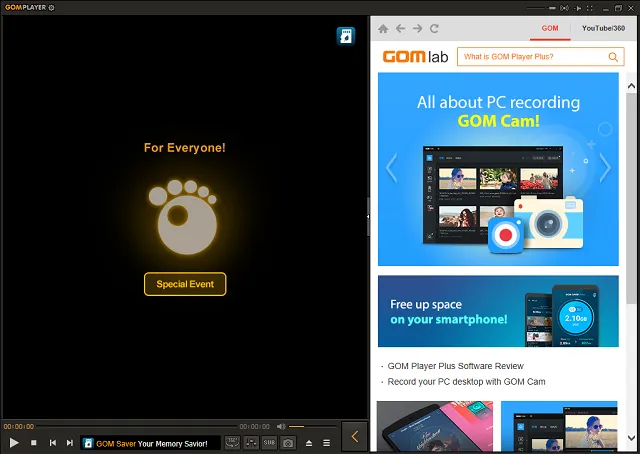Open 'GOM Saver Your Memory Savior!' link
Viewport: 640px width, 454px height.
pos(152,444)
